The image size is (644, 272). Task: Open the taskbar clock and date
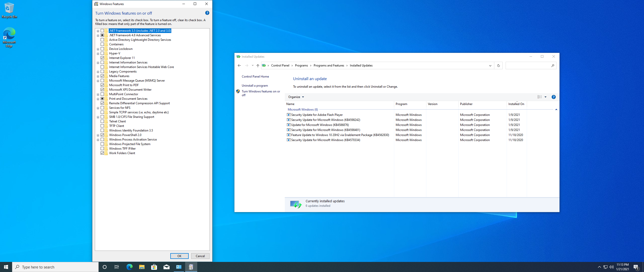(x=622, y=267)
